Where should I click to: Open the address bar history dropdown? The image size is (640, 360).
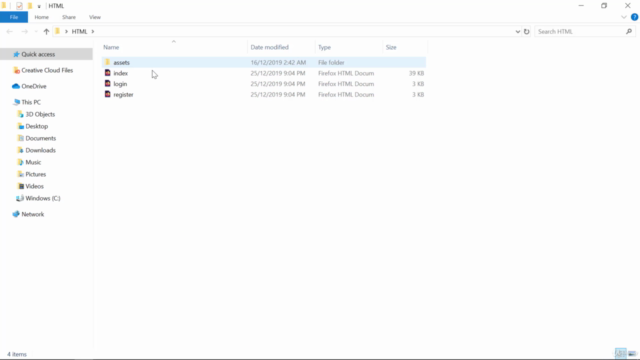click(518, 31)
